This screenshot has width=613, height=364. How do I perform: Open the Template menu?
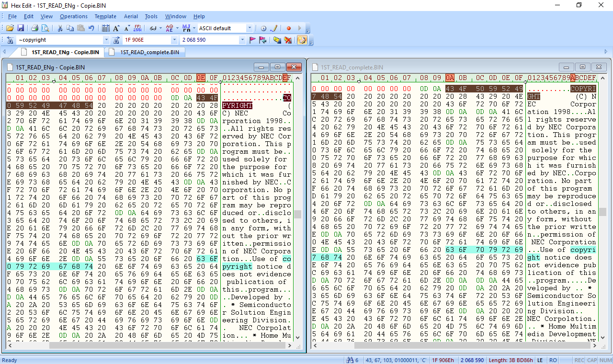[x=105, y=16]
